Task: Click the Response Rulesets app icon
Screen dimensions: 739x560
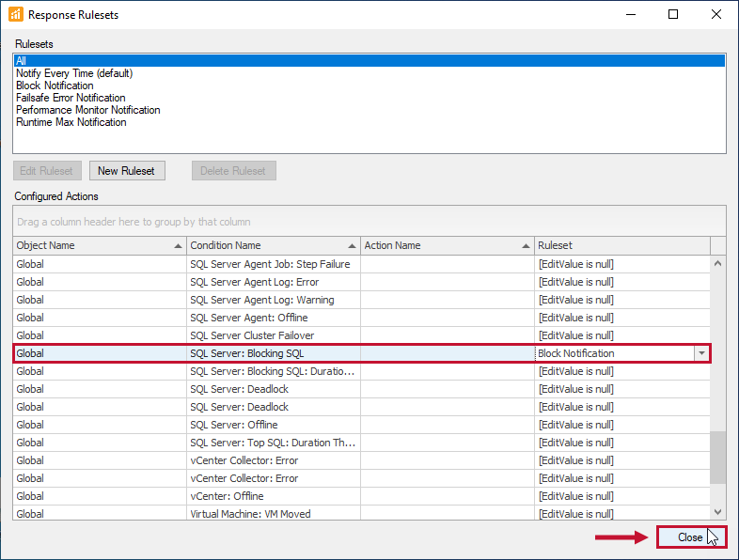Action: coord(16,15)
